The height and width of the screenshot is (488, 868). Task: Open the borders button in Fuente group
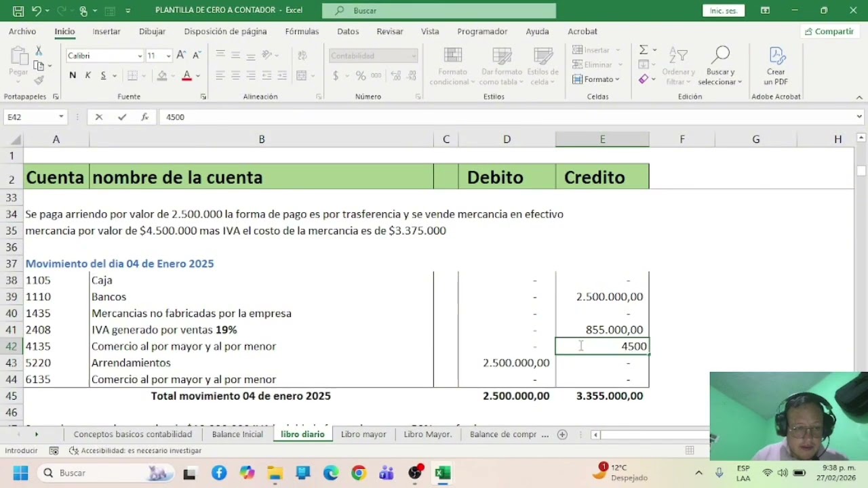click(x=133, y=75)
